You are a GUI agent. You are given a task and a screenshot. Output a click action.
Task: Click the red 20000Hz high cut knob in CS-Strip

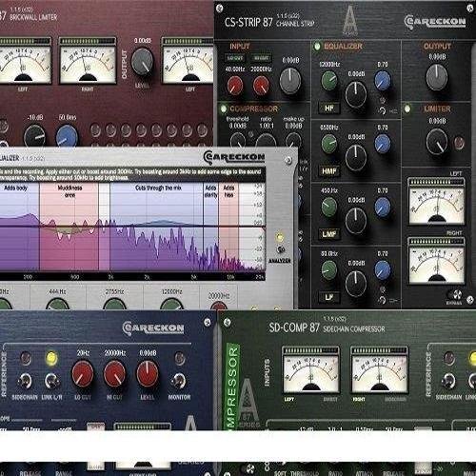(x=261, y=86)
